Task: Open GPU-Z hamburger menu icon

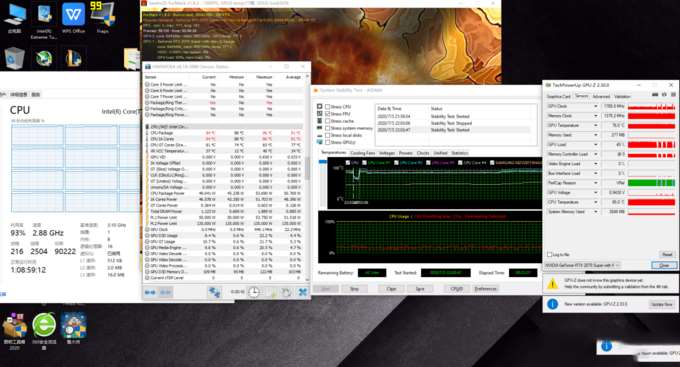Action: pyautogui.click(x=673, y=95)
